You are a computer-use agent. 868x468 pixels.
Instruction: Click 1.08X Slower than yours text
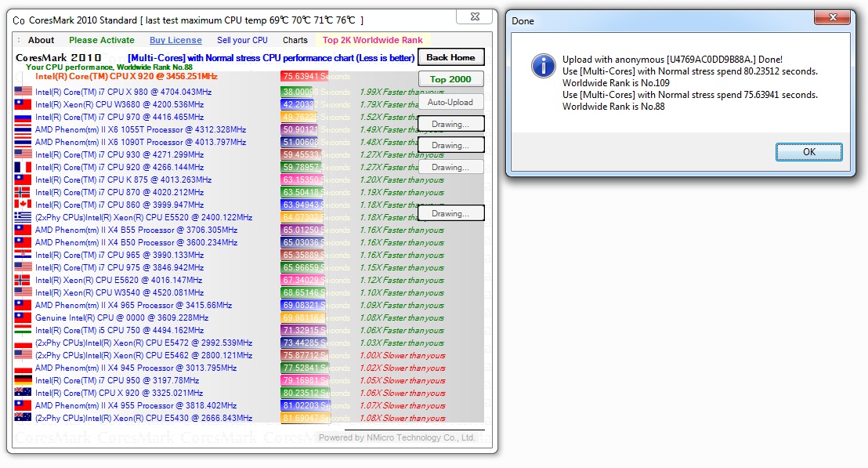click(403, 418)
